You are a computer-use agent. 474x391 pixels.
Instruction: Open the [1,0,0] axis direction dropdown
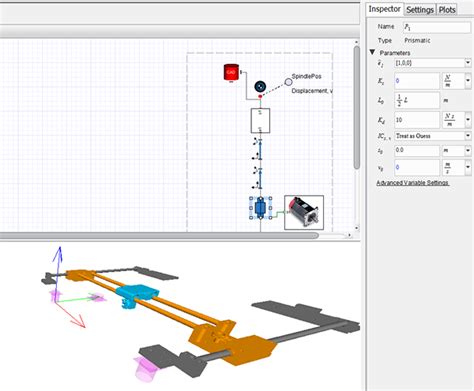[x=468, y=63]
